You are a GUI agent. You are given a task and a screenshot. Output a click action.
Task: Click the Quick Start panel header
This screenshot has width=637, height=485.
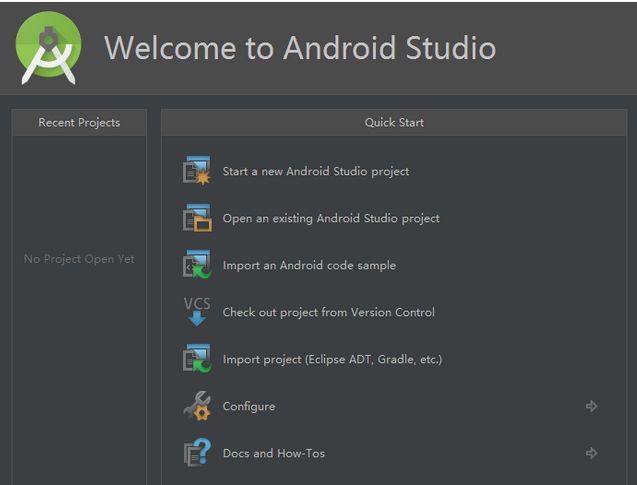click(x=394, y=122)
